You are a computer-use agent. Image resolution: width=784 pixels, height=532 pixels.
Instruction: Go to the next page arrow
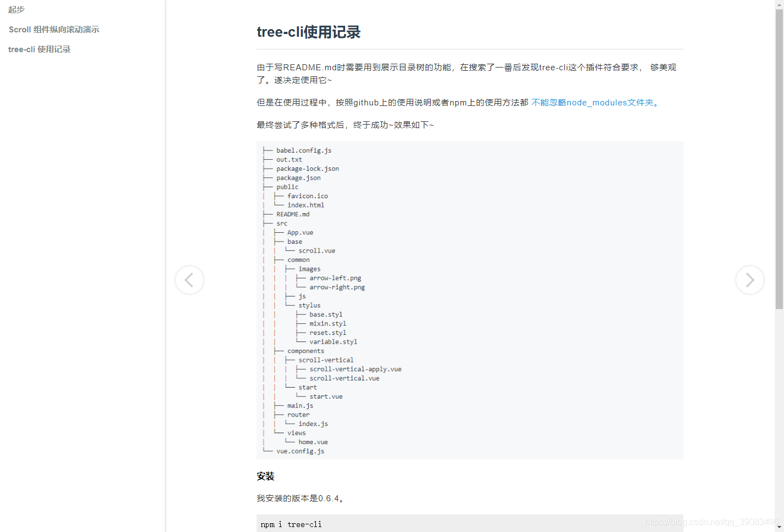pos(750,280)
